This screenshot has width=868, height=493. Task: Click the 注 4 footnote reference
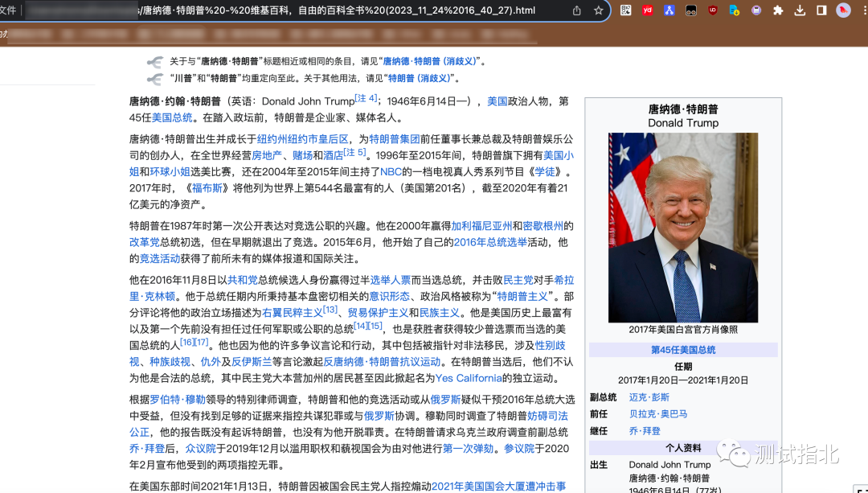366,99
